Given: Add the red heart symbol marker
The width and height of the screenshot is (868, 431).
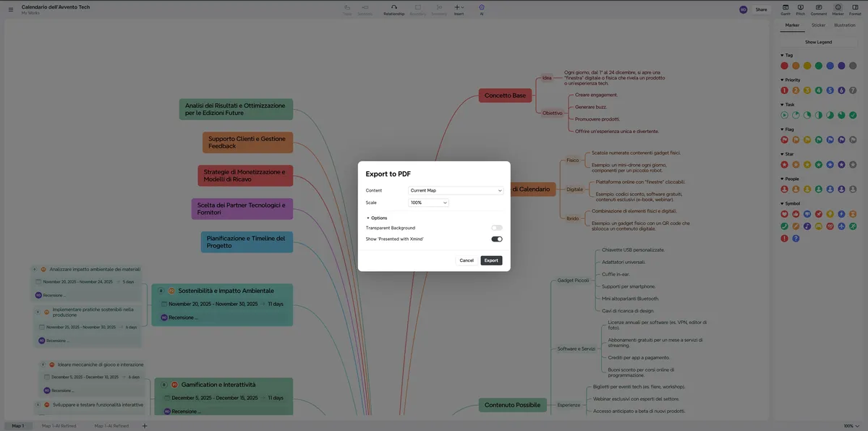Looking at the screenshot, I should (784, 214).
